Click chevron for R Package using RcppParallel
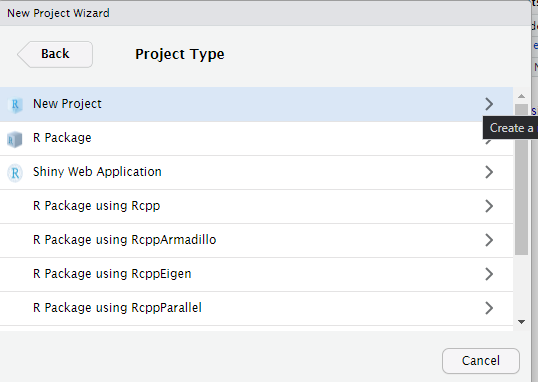The image size is (538, 382). 489,308
